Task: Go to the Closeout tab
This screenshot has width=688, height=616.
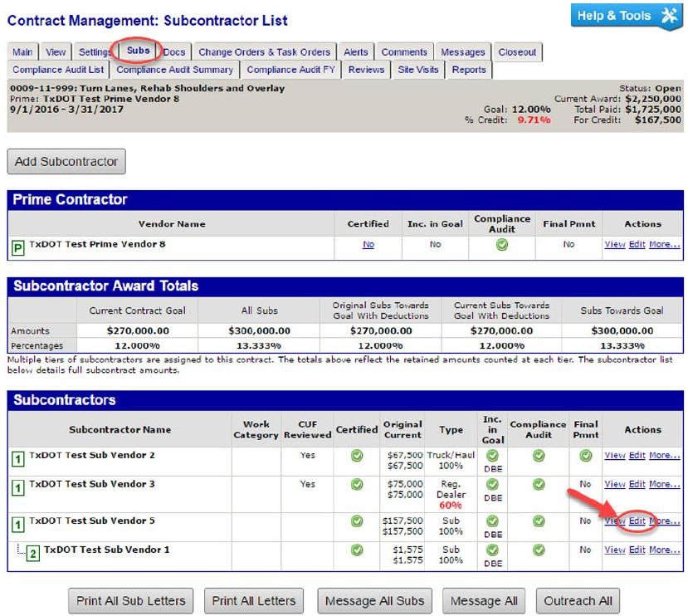Action: click(x=517, y=52)
